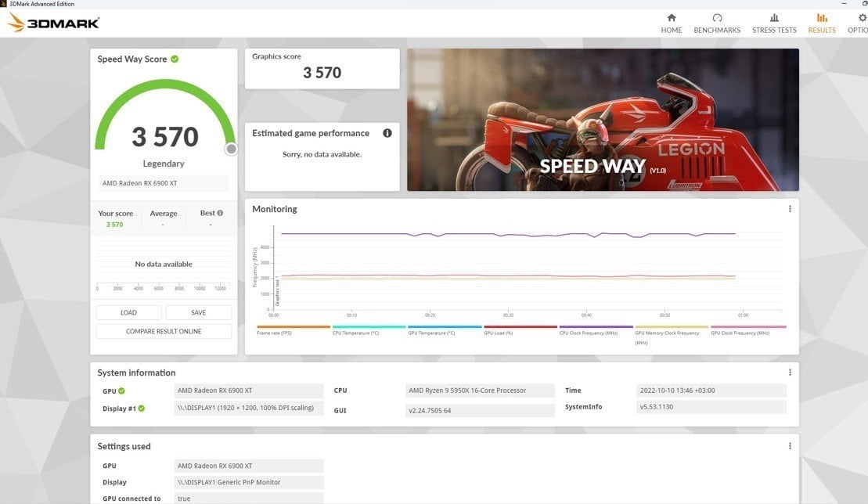Go to the Home icon
Image resolution: width=868 pixels, height=504 pixels.
671,18
